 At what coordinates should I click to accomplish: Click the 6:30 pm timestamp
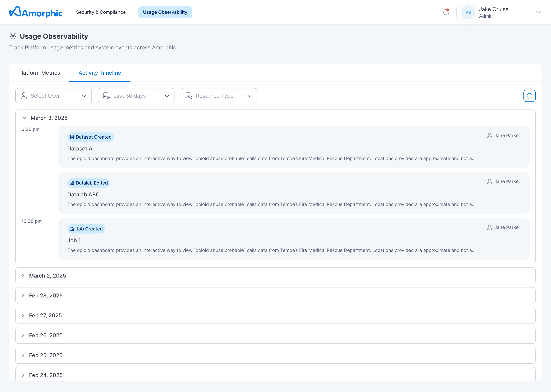[30, 129]
